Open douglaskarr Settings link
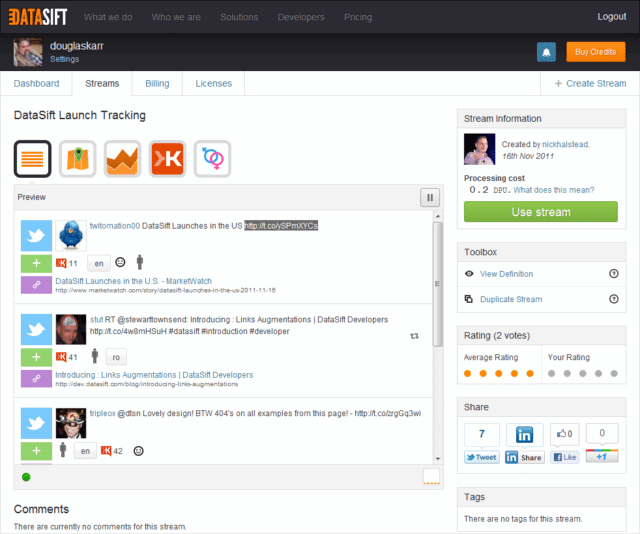This screenshot has height=534, width=640. (64, 59)
